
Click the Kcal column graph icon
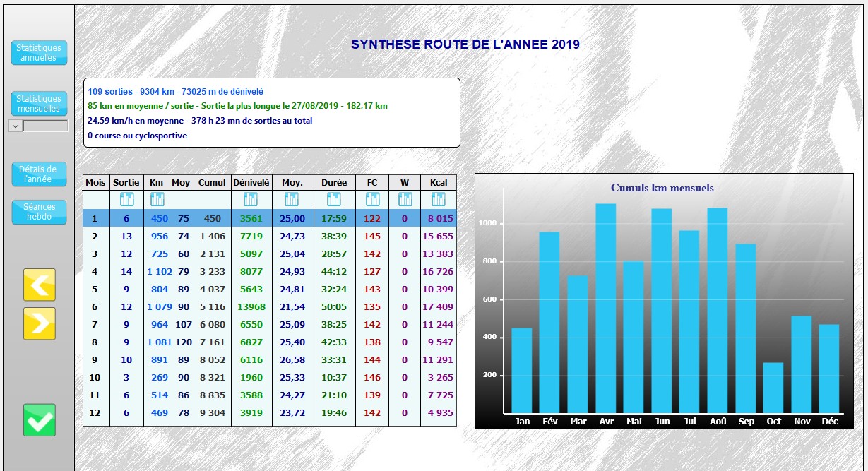pos(438,200)
